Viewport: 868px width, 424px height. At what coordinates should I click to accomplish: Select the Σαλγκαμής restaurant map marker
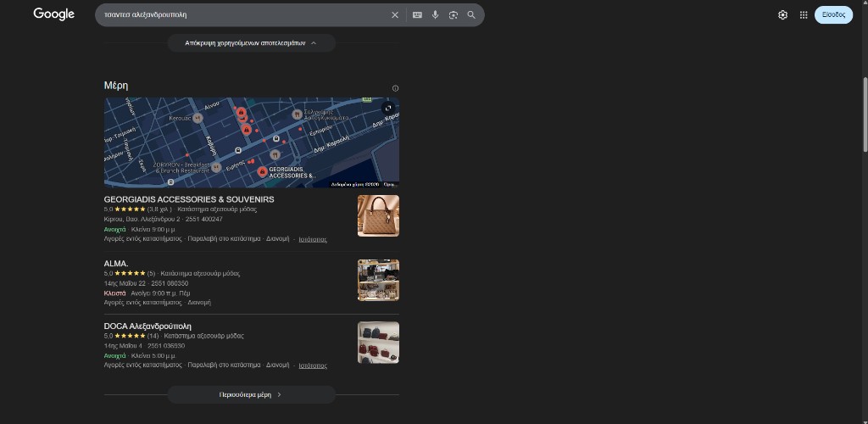click(298, 114)
